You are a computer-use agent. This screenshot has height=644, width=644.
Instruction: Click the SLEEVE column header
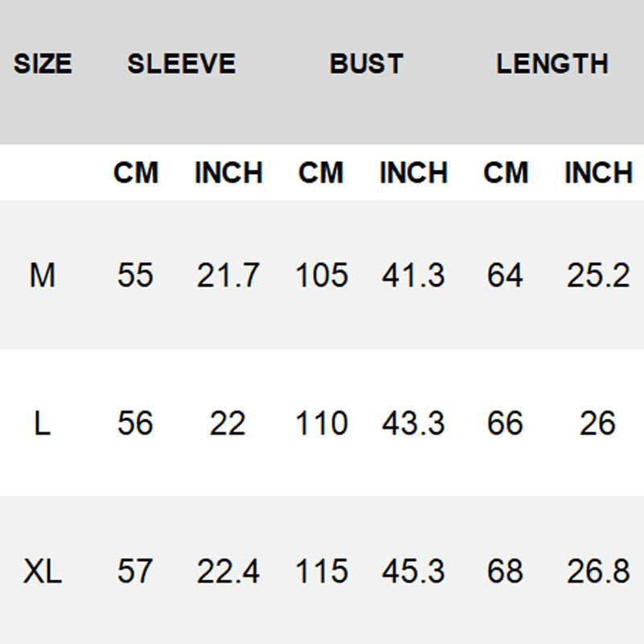[x=181, y=64]
